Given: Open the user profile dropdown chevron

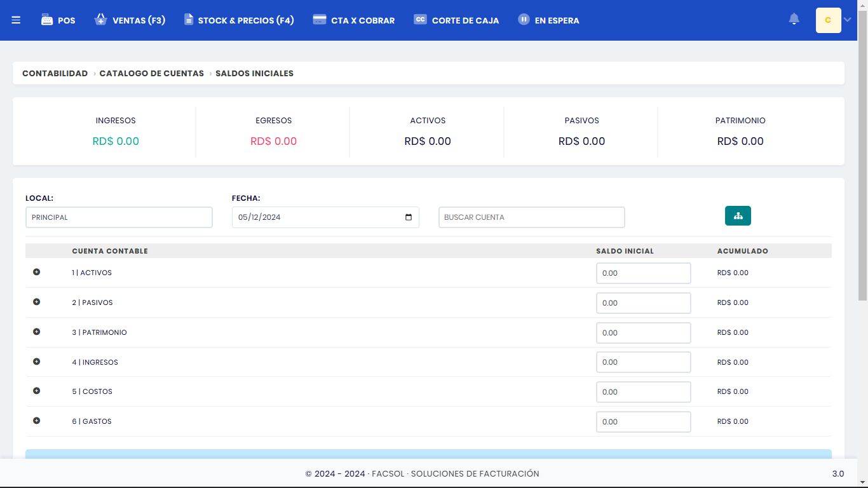Looking at the screenshot, I should (847, 20).
